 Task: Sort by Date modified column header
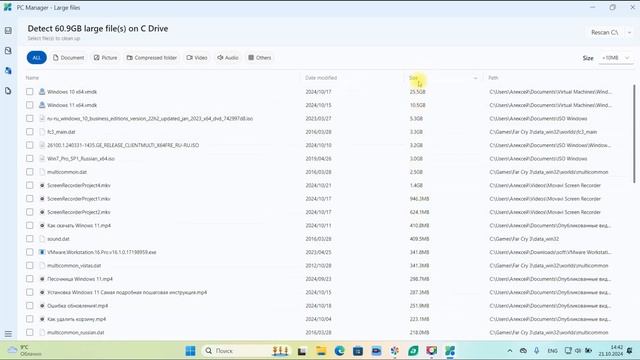point(321,78)
